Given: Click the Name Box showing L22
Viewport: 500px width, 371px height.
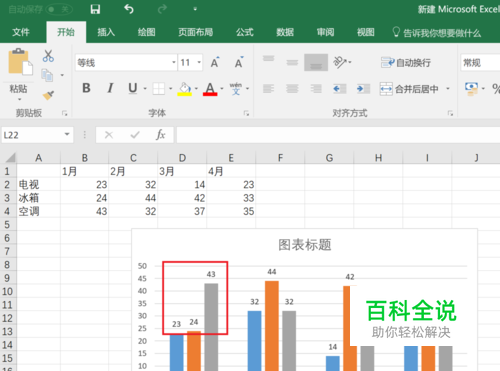Looking at the screenshot, I should (x=32, y=135).
